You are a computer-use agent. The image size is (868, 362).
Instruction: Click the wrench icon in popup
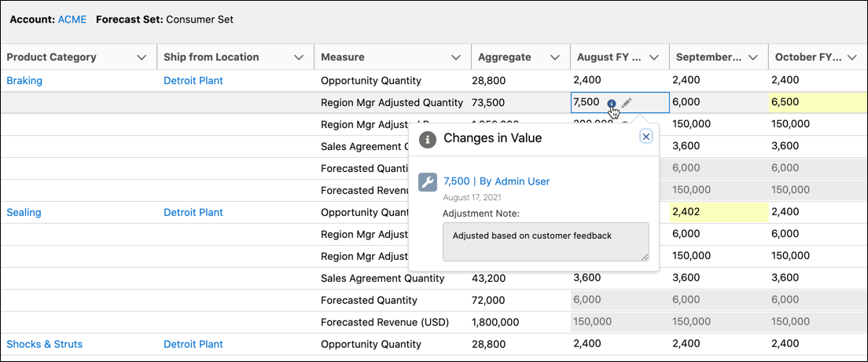pyautogui.click(x=428, y=182)
